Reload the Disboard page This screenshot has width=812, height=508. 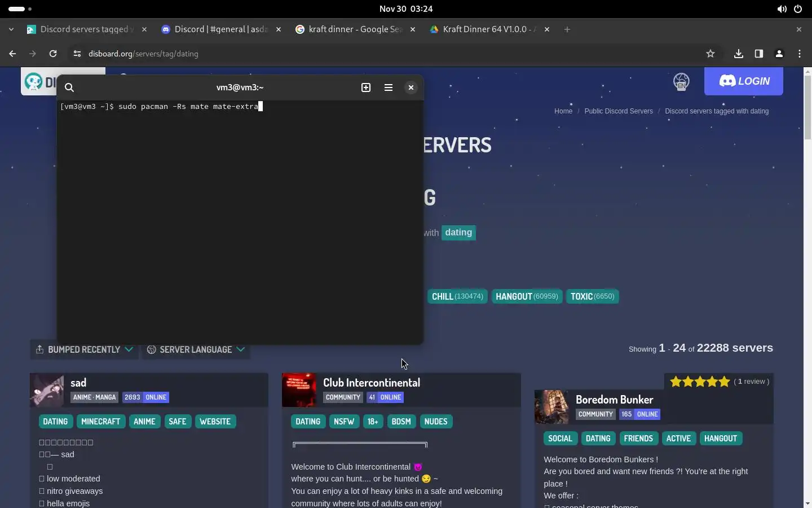(53, 54)
